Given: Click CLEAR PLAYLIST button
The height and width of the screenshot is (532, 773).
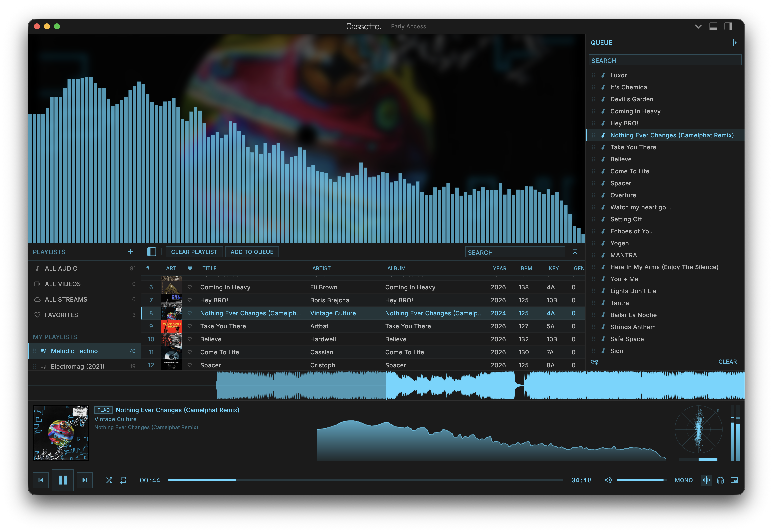Looking at the screenshot, I should click(194, 252).
